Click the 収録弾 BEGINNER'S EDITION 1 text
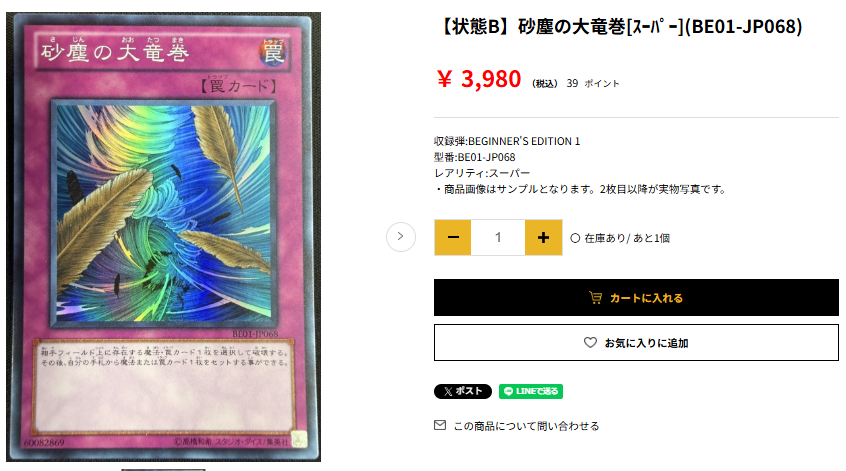Viewport: 846px width, 471px height. tap(507, 141)
